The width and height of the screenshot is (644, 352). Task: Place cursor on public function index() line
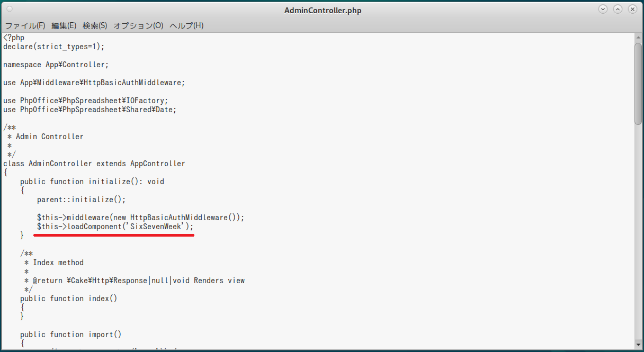pyautogui.click(x=68, y=299)
